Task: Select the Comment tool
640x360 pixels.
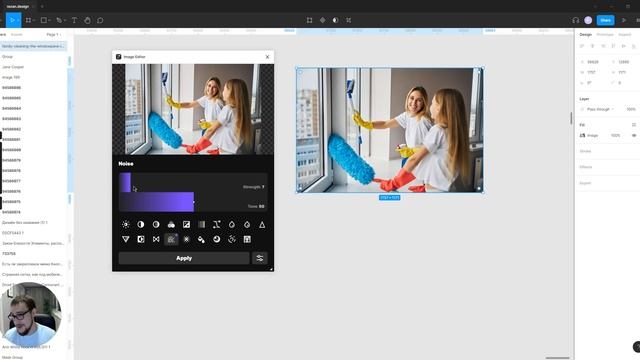Action: 100,20
